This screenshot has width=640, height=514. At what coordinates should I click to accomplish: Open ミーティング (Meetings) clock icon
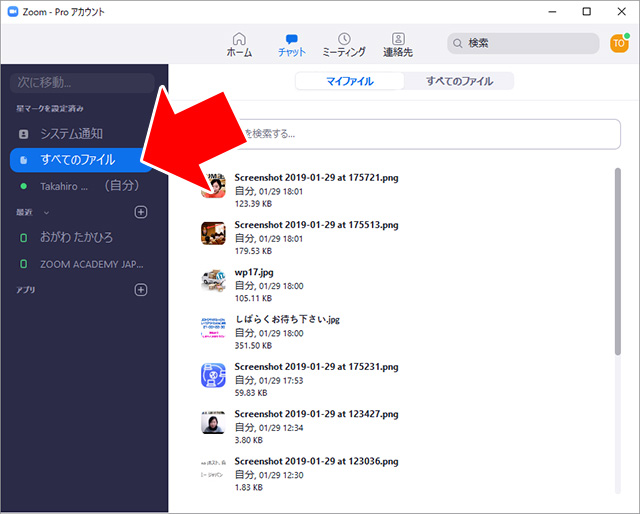[344, 38]
